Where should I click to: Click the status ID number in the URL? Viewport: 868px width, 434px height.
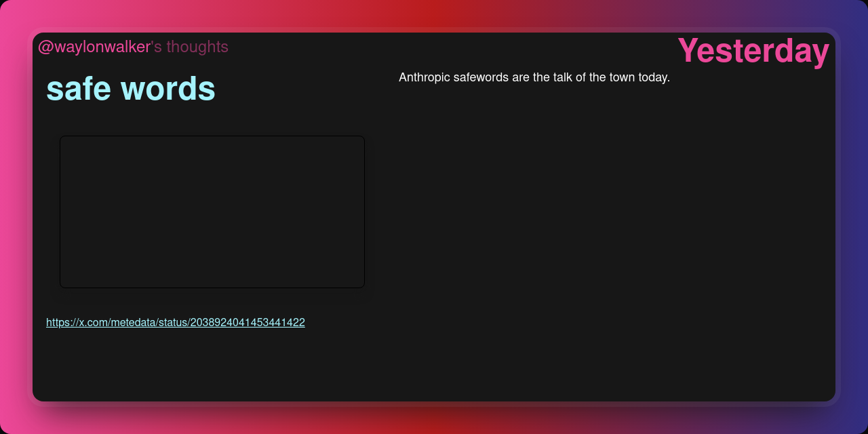[247, 323]
